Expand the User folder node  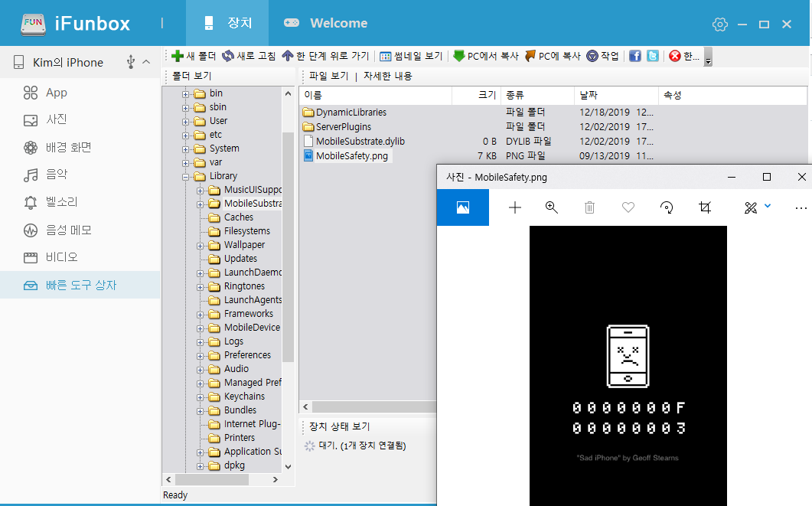185,122
